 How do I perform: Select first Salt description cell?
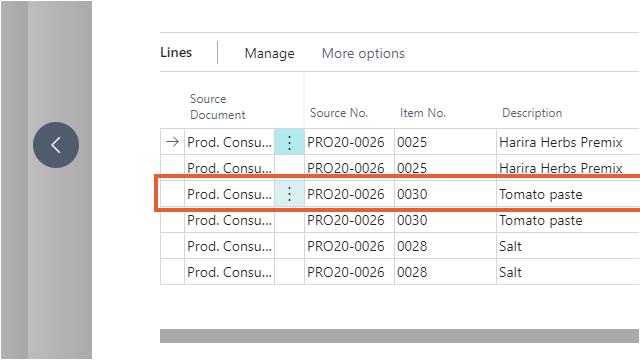click(x=568, y=246)
